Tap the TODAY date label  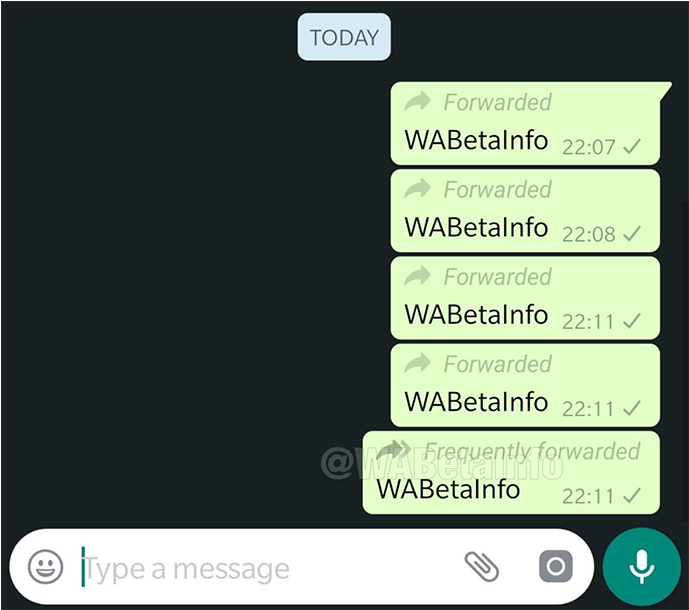[344, 37]
